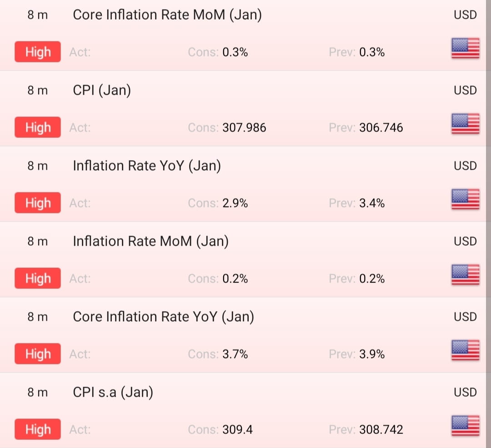This screenshot has width=491, height=448.
Task: Toggle the High badge beside Inflation Rate YoY
Action: [38, 203]
